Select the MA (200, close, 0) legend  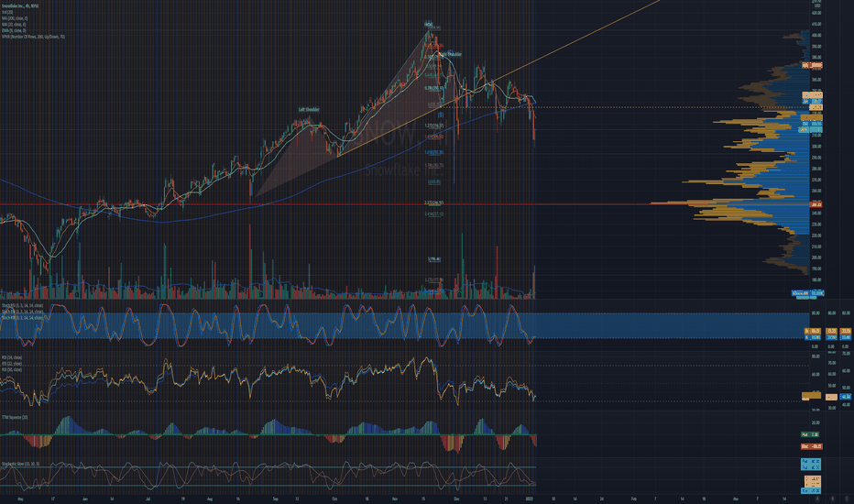pyautogui.click(x=14, y=18)
